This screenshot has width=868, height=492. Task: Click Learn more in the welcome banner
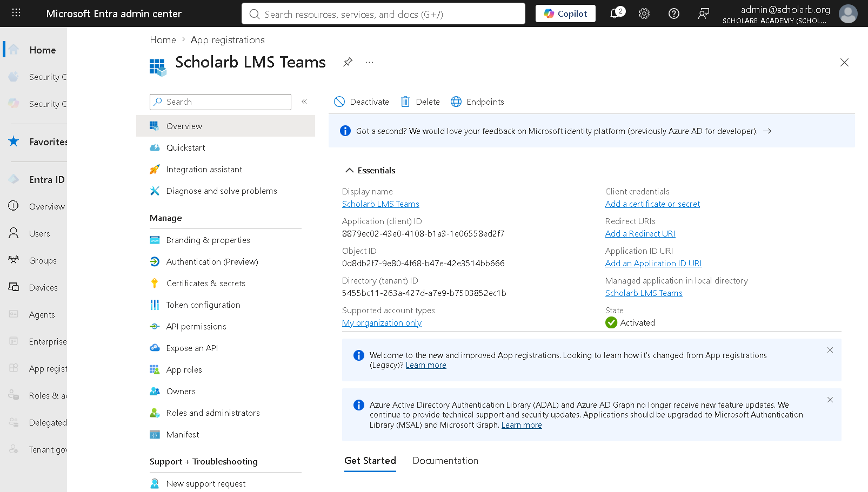426,365
